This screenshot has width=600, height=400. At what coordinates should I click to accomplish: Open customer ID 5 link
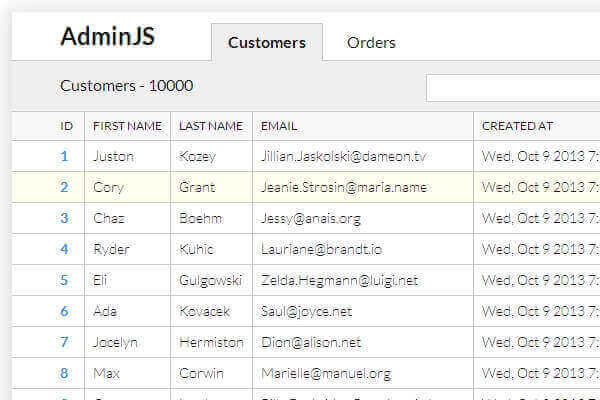(64, 280)
